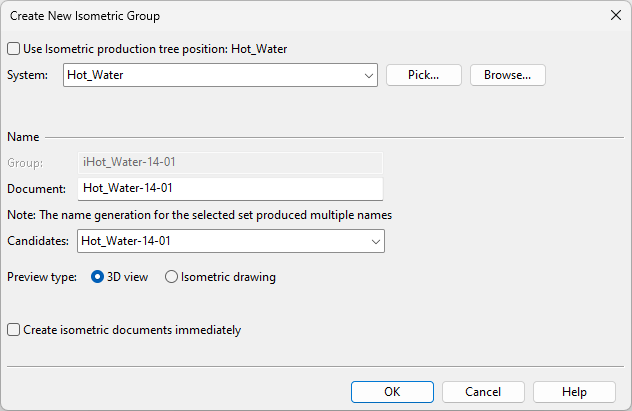
Task: Open the Browse... system dialog
Action: (x=507, y=75)
